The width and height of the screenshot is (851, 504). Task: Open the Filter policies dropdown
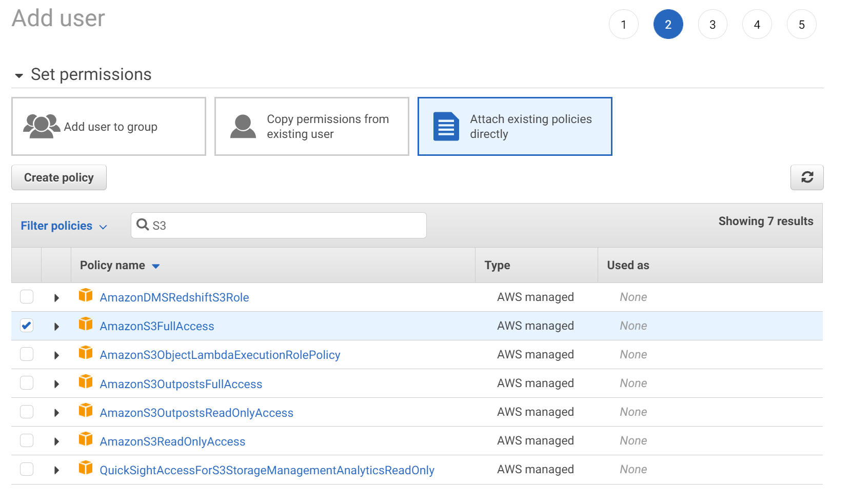tap(64, 226)
